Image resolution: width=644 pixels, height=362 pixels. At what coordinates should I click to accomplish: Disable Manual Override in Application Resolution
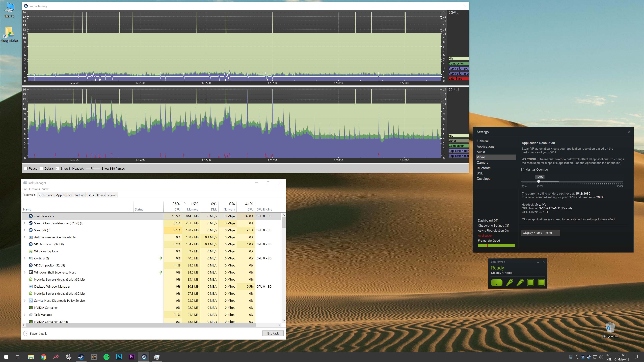523,169
